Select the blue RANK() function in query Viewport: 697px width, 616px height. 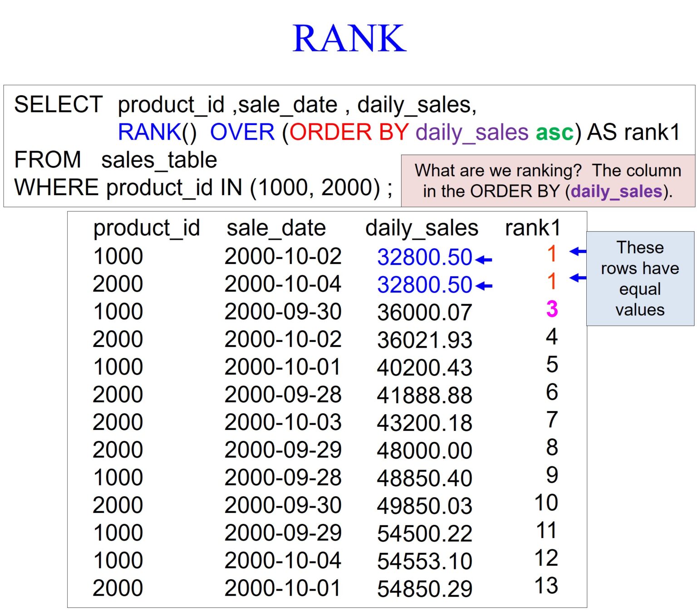pos(157,132)
